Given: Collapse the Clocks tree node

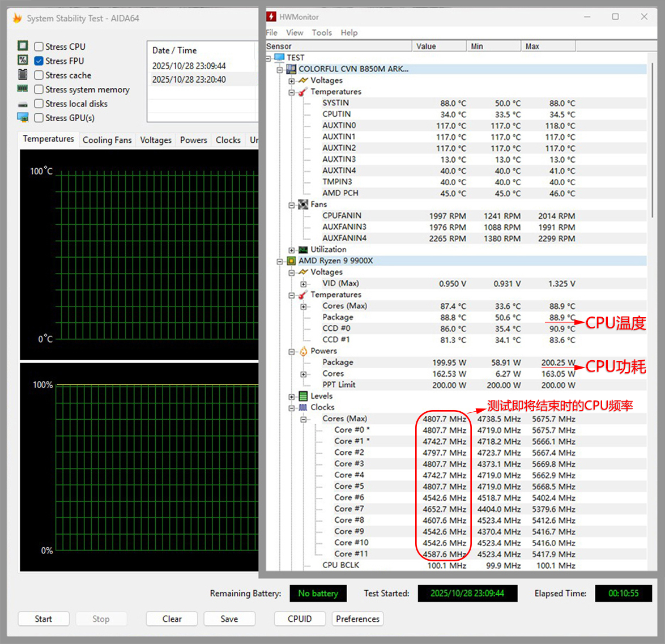Looking at the screenshot, I should (292, 408).
